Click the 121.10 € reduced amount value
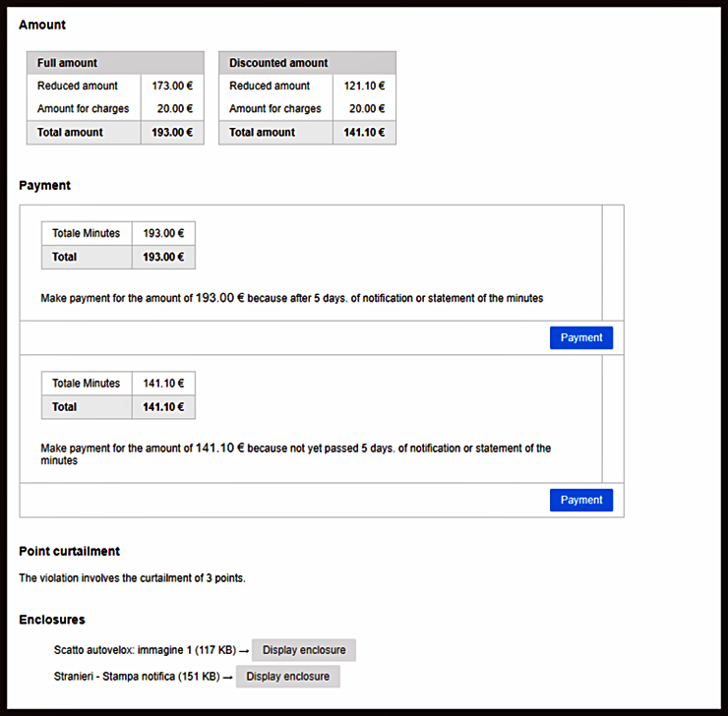 pos(364,86)
